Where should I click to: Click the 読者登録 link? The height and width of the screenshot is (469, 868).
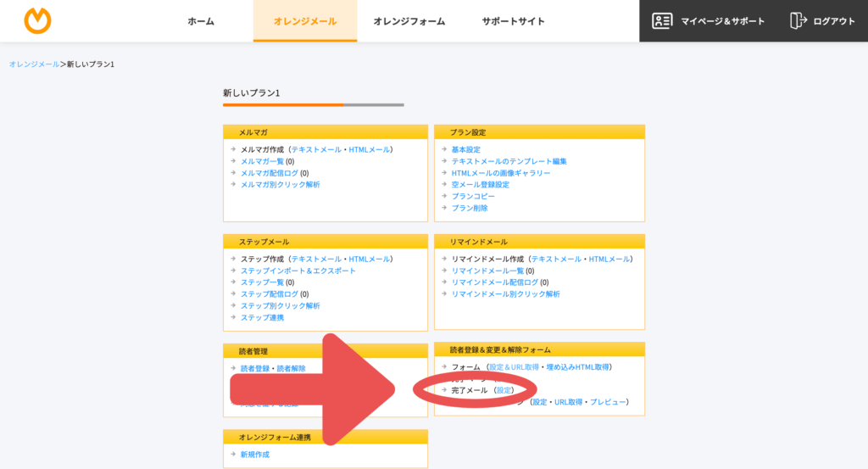point(254,368)
